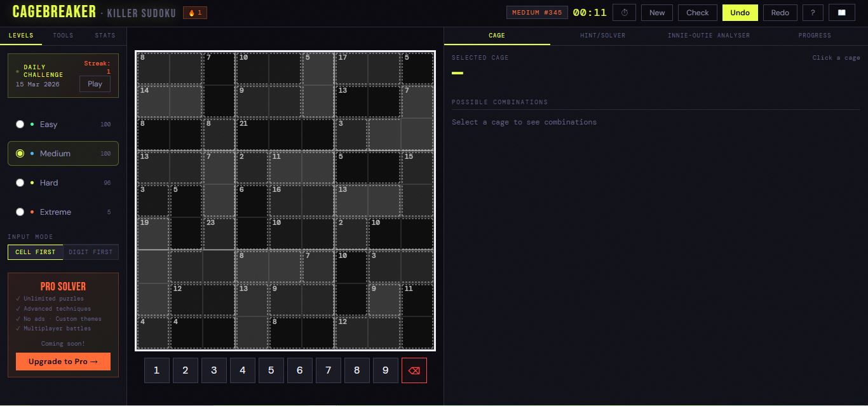Switch input mode to Digit First
The height and width of the screenshot is (406, 868).
(x=91, y=252)
